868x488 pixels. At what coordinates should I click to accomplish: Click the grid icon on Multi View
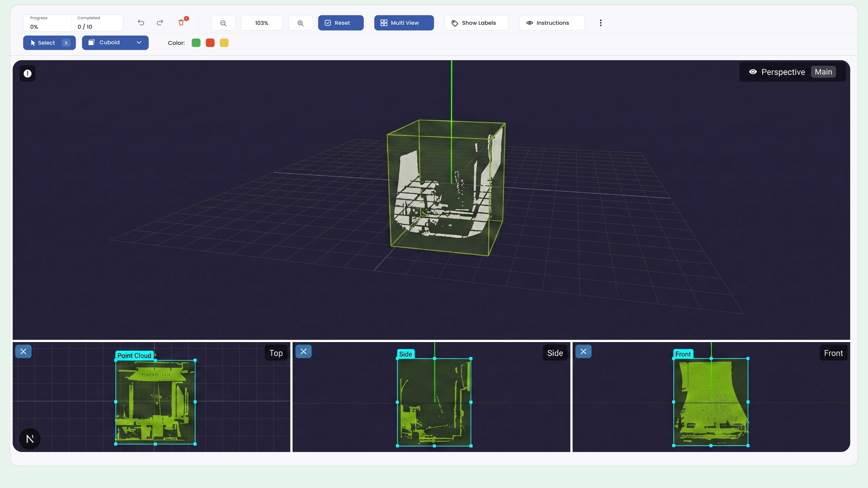pyautogui.click(x=384, y=23)
